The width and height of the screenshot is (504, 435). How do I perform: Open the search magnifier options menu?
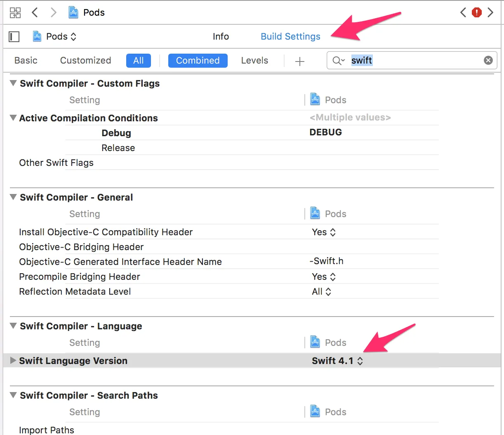[339, 61]
